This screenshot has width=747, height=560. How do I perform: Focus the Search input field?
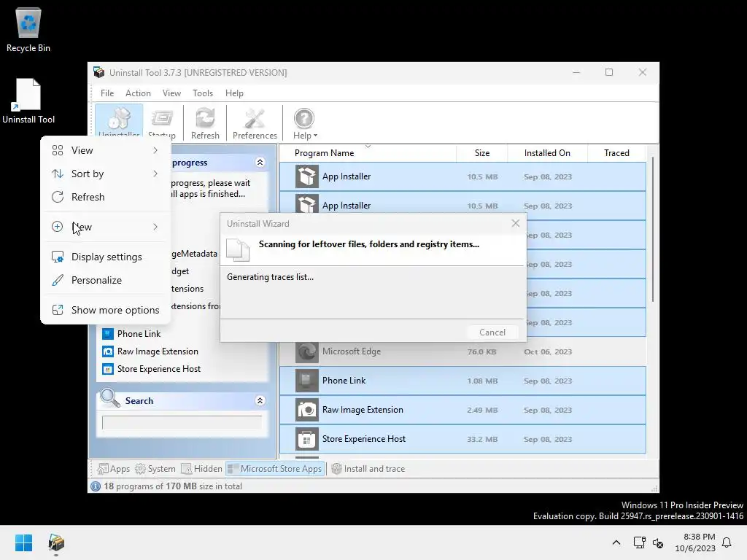pyautogui.click(x=182, y=422)
